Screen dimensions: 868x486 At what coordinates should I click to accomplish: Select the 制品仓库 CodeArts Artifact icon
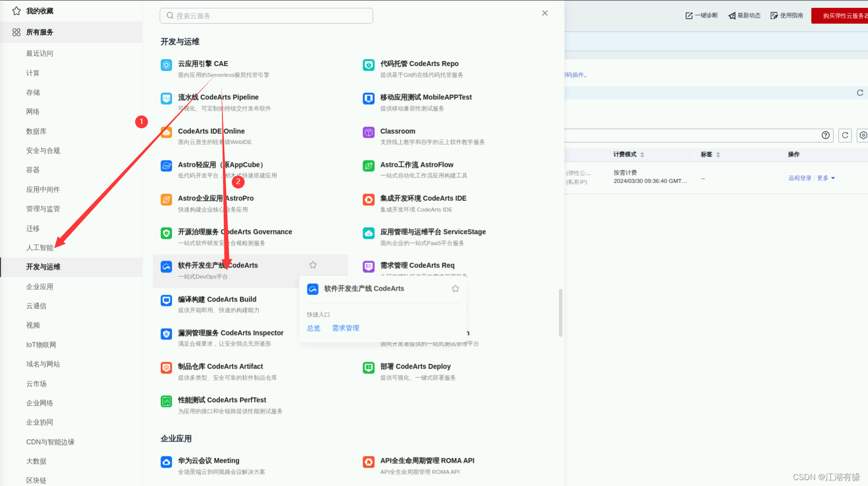(167, 368)
